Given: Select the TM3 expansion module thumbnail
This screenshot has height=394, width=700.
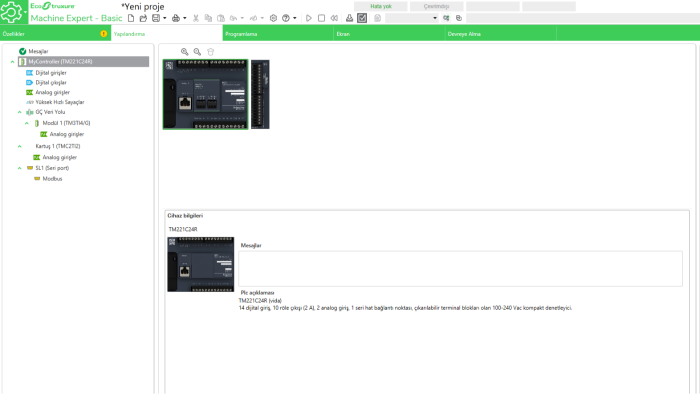Looking at the screenshot, I should tap(260, 95).
